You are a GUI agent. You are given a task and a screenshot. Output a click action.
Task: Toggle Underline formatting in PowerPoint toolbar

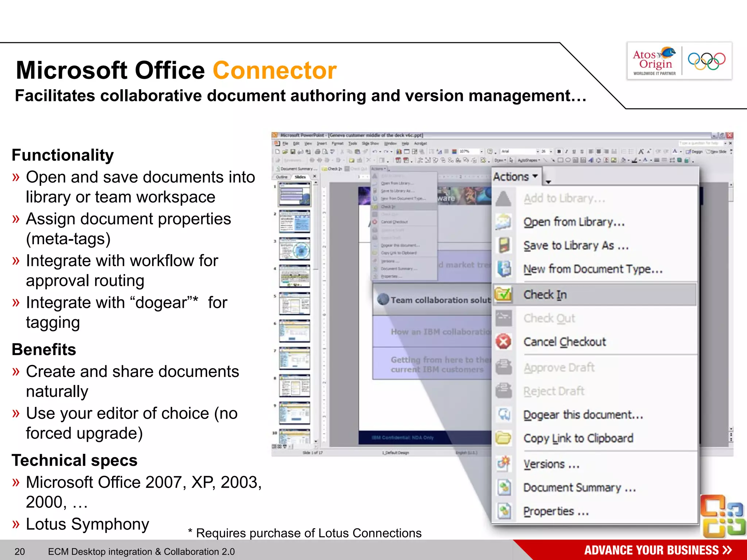[x=574, y=151]
